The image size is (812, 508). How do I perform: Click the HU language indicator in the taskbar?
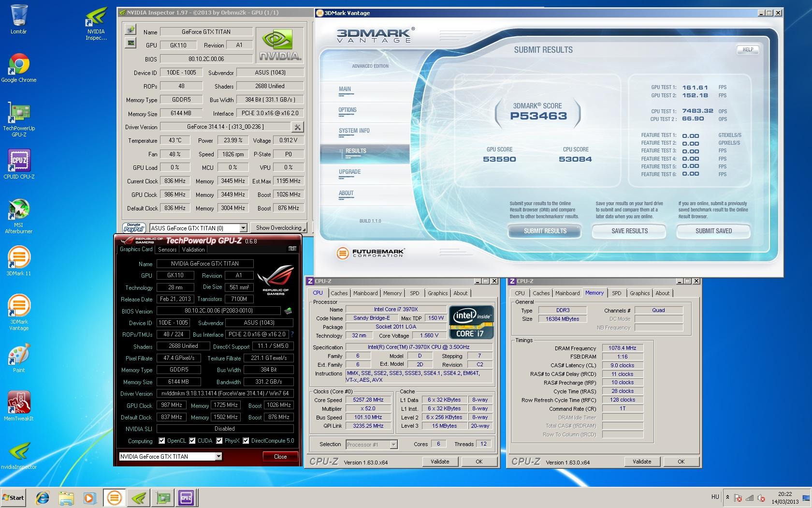pos(715,497)
